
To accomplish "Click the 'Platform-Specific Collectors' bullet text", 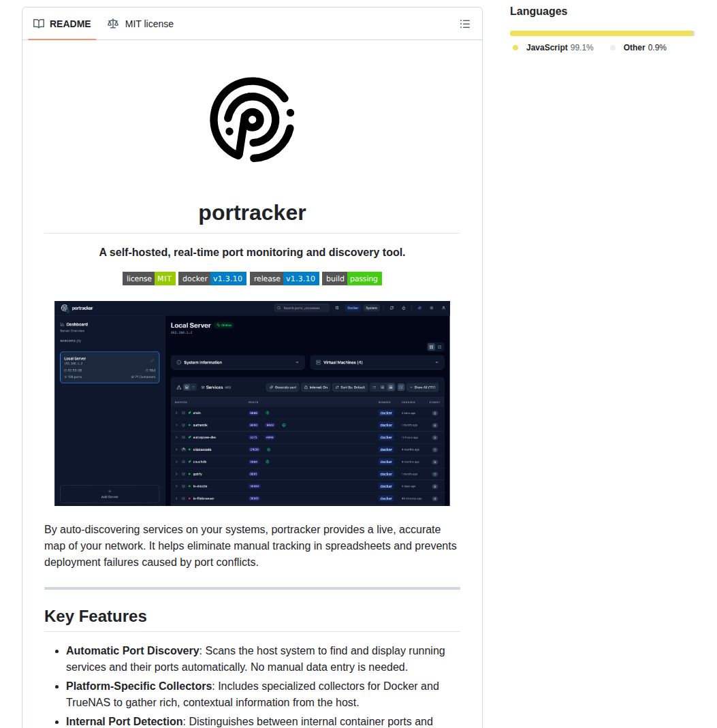I will pyautogui.click(x=139, y=686).
